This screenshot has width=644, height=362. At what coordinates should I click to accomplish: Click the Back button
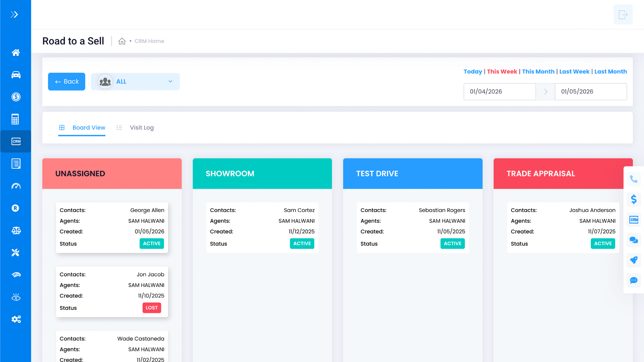(66, 82)
